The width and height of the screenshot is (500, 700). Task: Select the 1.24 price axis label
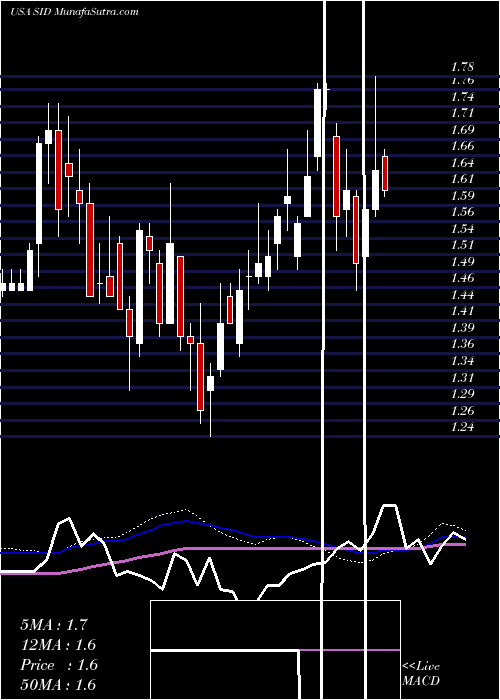(x=462, y=427)
